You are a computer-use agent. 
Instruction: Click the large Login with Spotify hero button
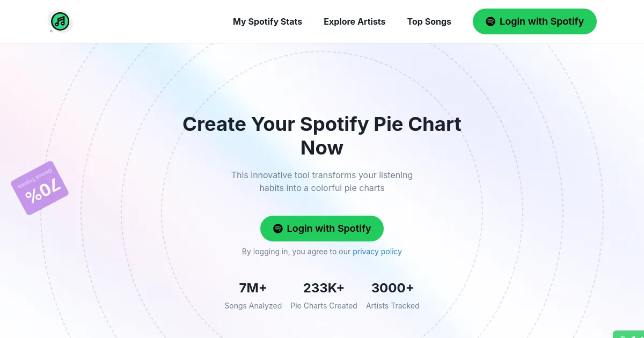tap(322, 229)
